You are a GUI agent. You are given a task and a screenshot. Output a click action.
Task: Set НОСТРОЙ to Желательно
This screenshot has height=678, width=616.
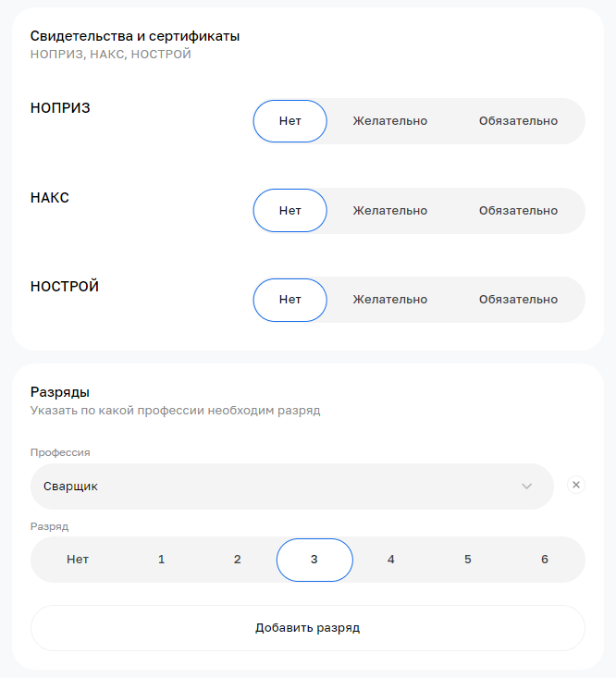point(389,300)
